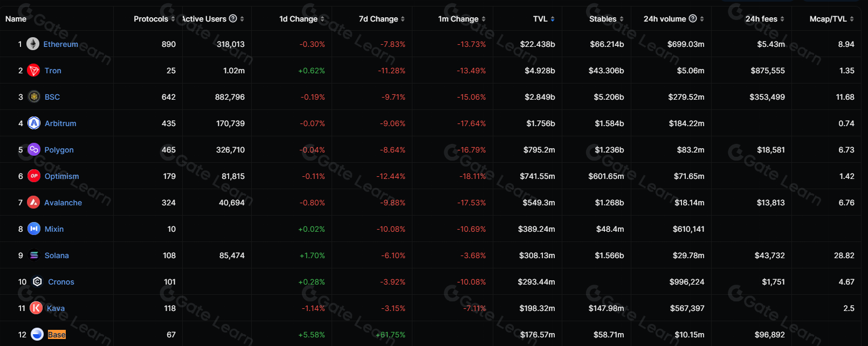868x346 pixels.
Task: Click the Optimism chain logo icon
Action: click(x=34, y=176)
